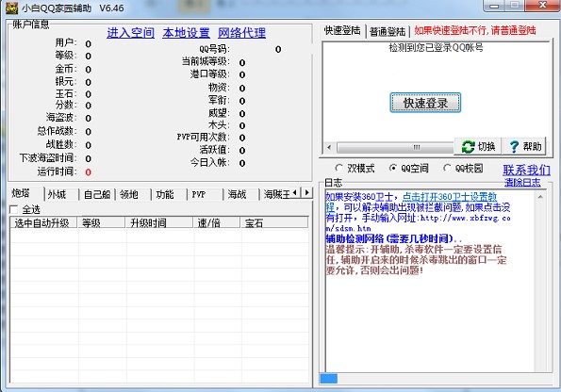Open the 本地设置 link

186,33
